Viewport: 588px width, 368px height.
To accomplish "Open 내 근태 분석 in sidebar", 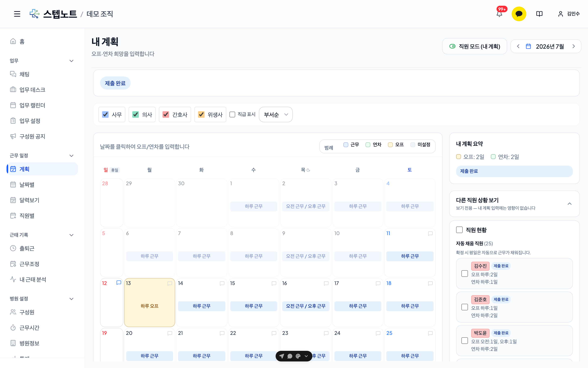I will coord(42,279).
